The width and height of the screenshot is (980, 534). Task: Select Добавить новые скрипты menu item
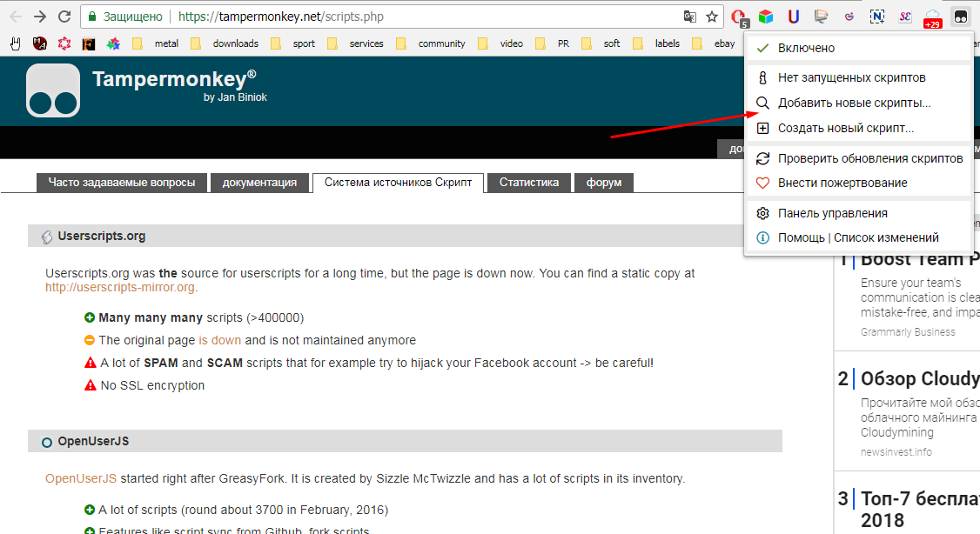coord(859,103)
